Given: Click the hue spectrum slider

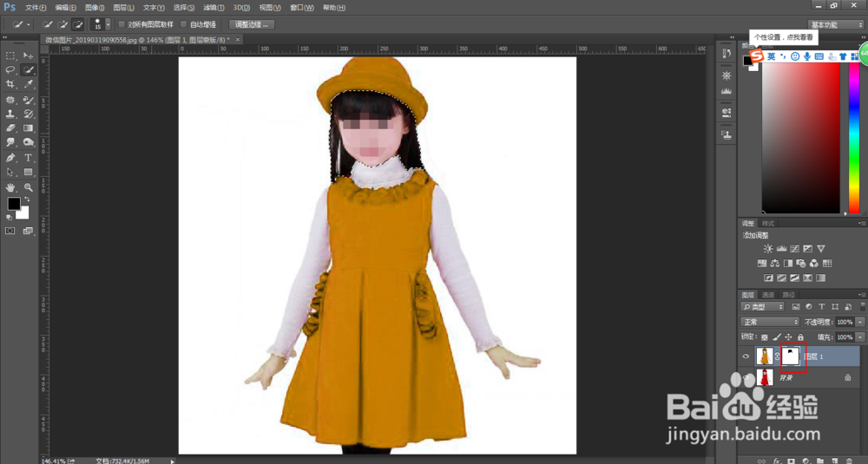Looking at the screenshot, I should [x=854, y=138].
